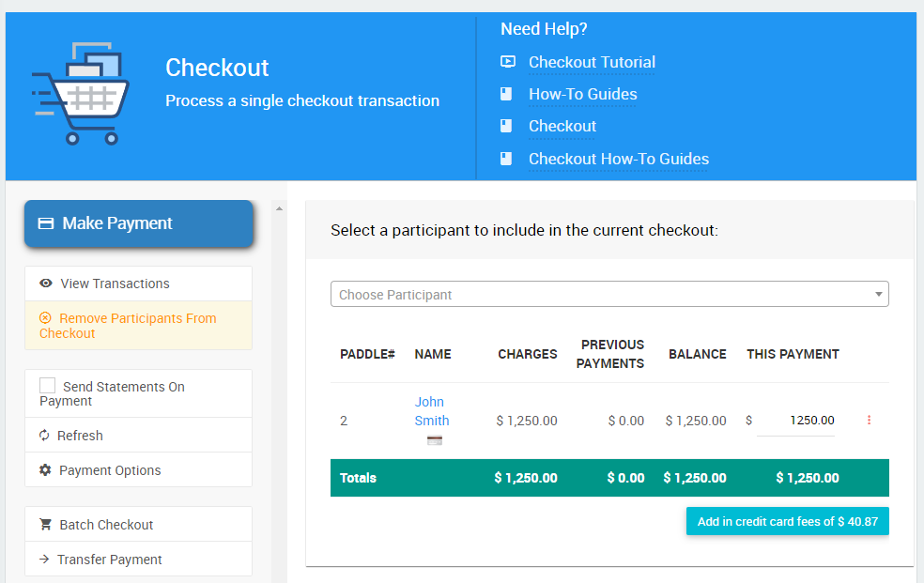Click the Refresh circular arrows icon
Screen dimensions: 924x583
click(44, 436)
